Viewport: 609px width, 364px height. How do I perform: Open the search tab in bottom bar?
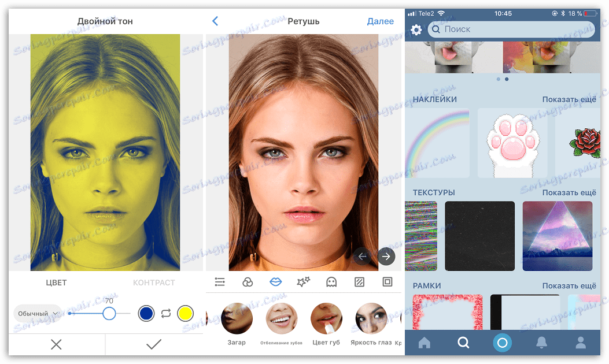tap(463, 343)
